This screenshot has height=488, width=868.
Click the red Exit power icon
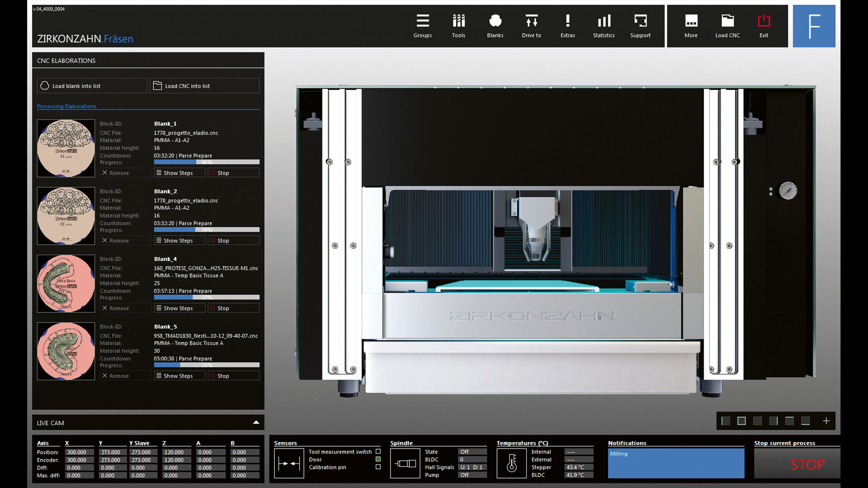click(x=764, y=21)
